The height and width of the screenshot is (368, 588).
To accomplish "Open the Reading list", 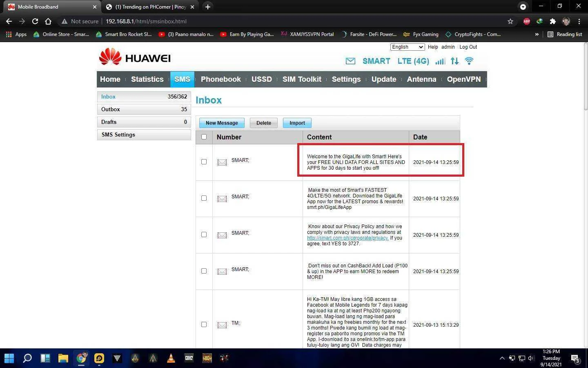I will pyautogui.click(x=565, y=34).
